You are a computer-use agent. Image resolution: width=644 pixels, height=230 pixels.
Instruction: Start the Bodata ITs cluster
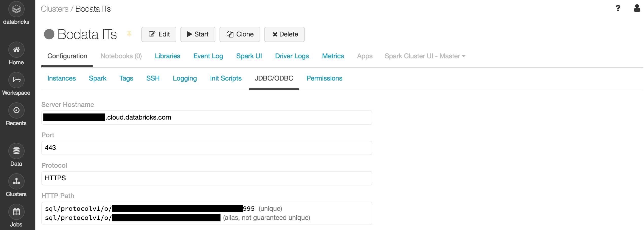[x=198, y=34]
